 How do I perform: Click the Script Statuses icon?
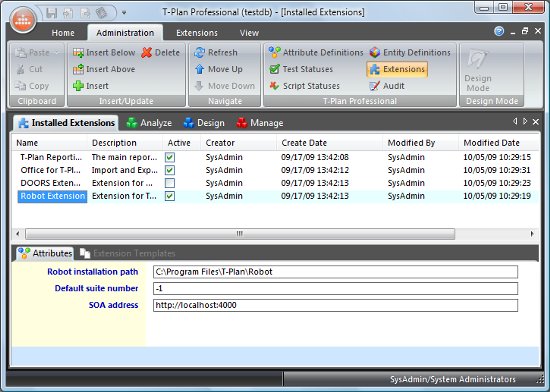274,86
